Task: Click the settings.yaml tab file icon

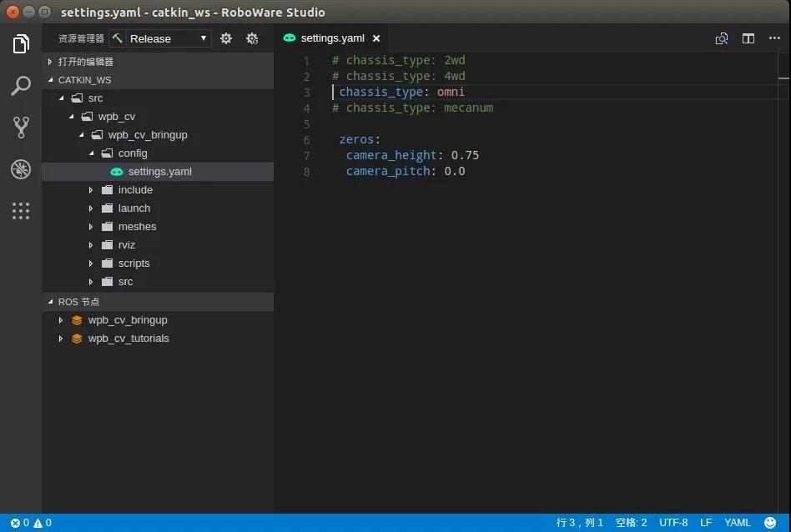Action: [290, 38]
